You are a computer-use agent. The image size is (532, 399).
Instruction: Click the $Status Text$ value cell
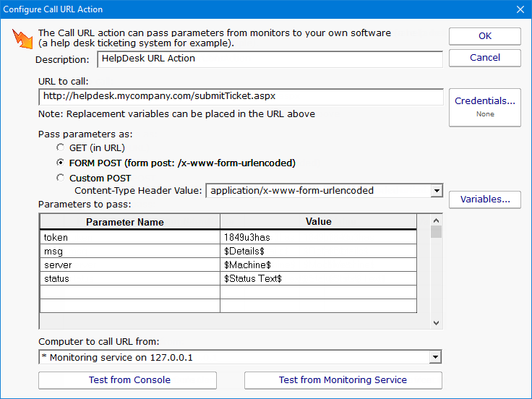(x=318, y=278)
